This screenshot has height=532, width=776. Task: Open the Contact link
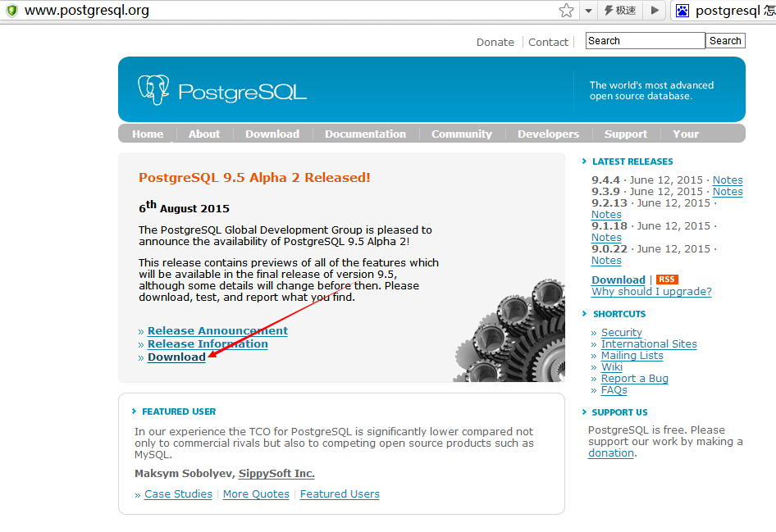pos(548,43)
